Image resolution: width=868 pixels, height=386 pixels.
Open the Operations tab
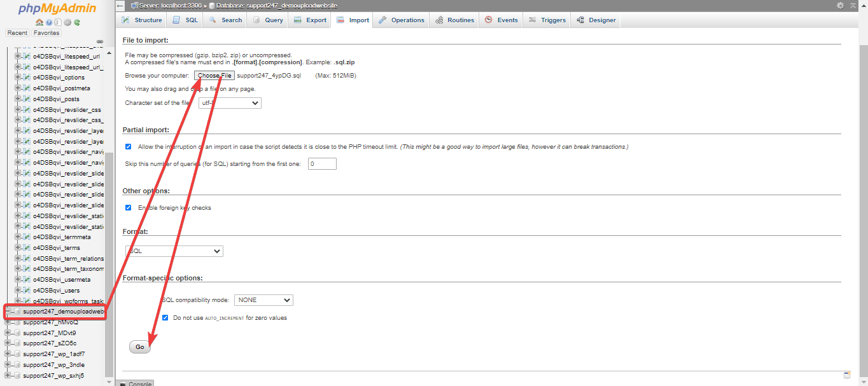point(402,20)
